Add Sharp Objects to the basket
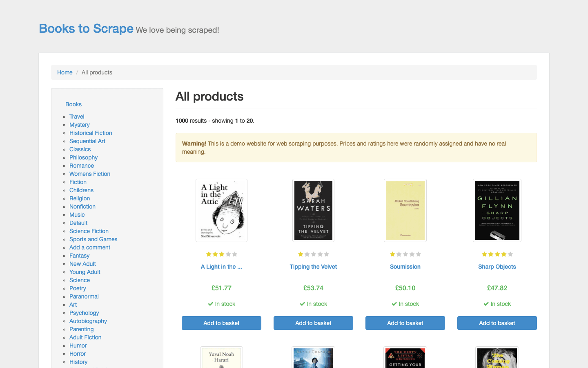Viewport: 588px width, 368px height. [x=497, y=323]
